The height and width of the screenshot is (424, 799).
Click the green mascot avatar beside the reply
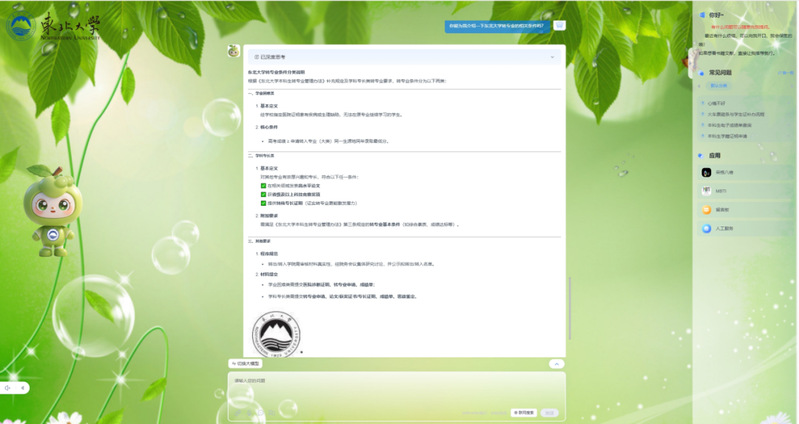click(x=233, y=51)
